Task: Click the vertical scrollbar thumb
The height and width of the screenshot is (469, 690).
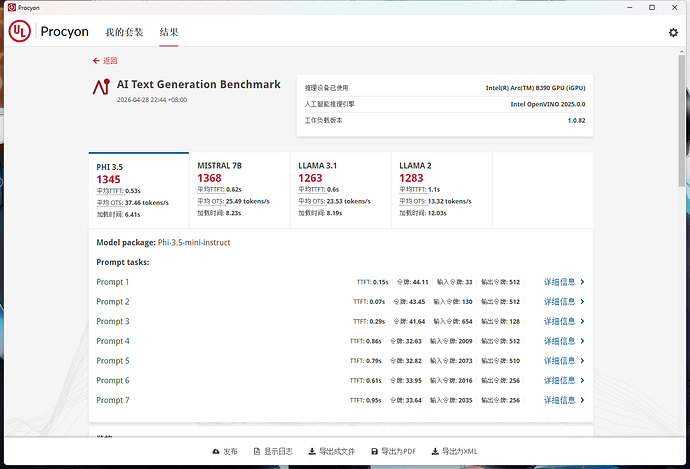Action: pos(682,121)
